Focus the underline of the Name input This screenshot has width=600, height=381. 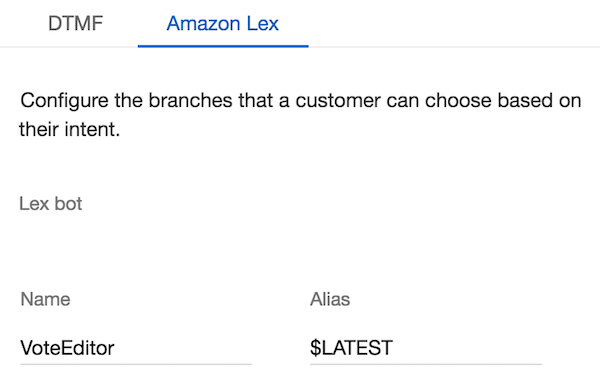pos(136,364)
